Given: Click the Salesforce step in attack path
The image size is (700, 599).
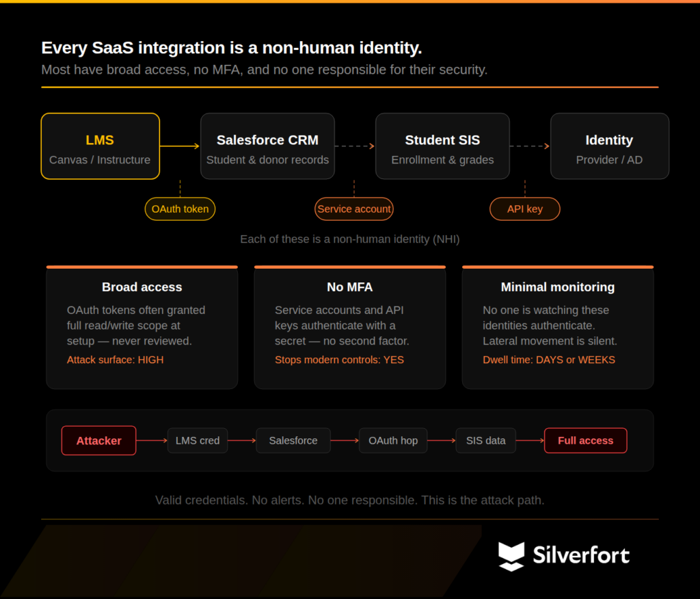Looking at the screenshot, I should [x=293, y=440].
